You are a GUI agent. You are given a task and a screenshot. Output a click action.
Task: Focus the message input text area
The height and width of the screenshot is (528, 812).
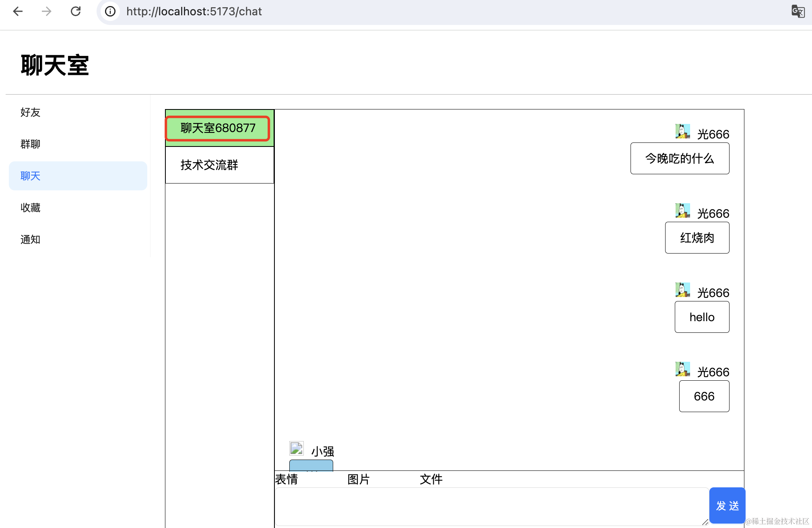click(x=491, y=506)
